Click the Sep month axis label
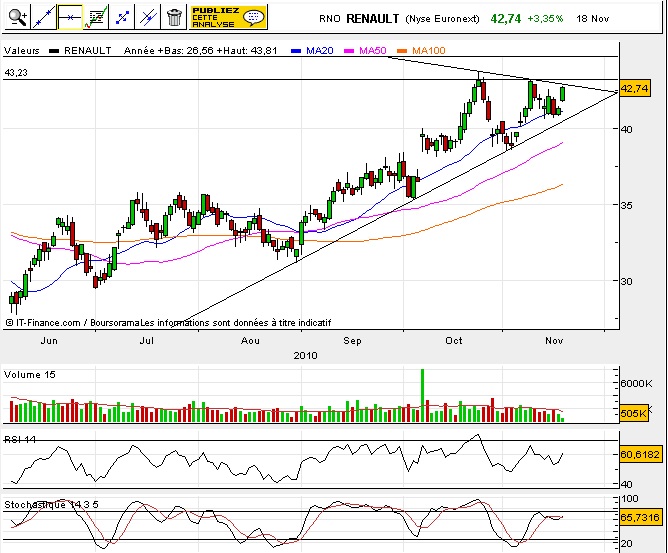 [x=352, y=341]
